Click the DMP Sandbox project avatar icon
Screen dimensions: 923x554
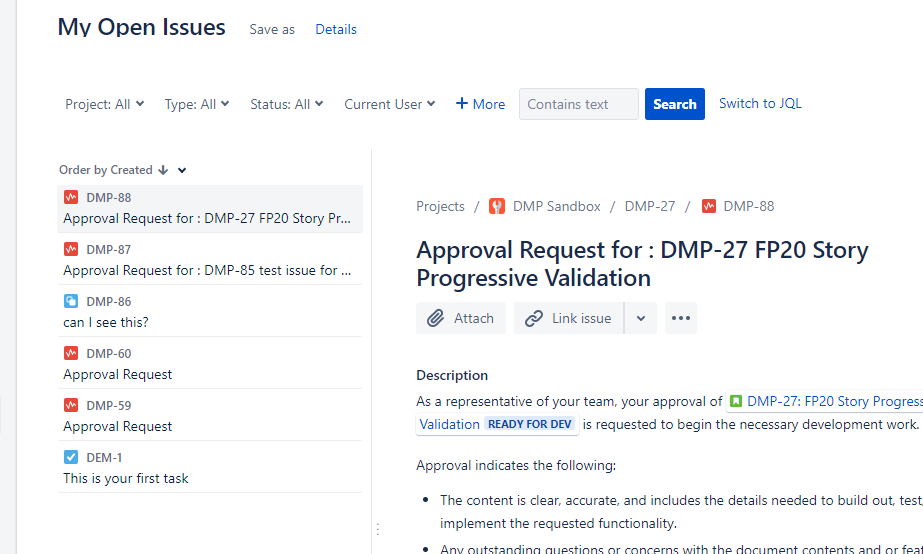pos(497,206)
